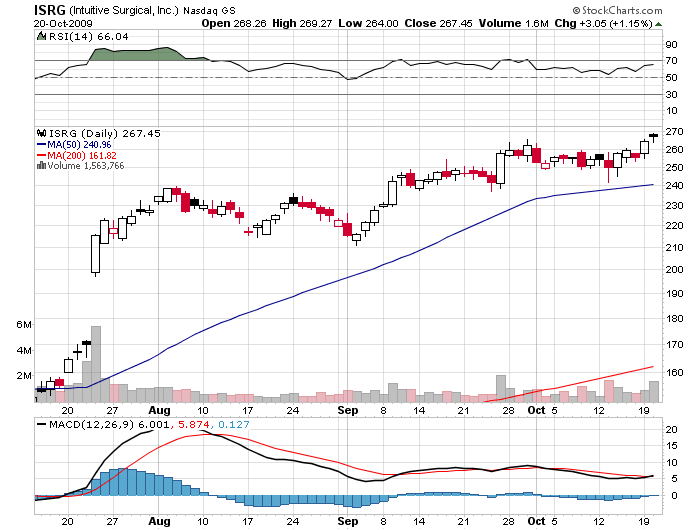The width and height of the screenshot is (700, 530).
Task: Click the High 269.27 value
Action: point(302,23)
